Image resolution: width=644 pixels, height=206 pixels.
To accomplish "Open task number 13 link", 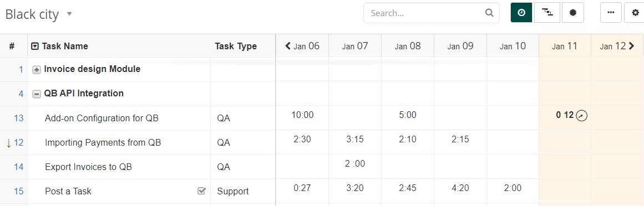I will 18,118.
